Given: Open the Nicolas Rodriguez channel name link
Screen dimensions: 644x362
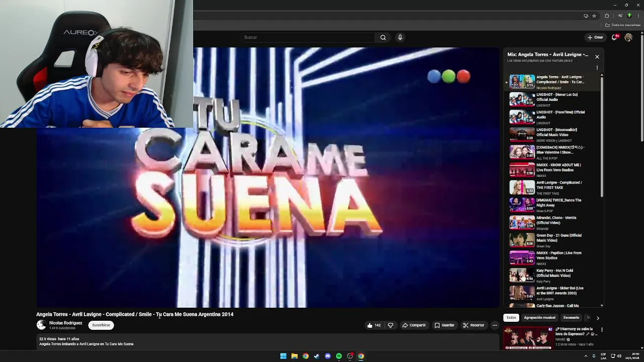Looking at the screenshot, I should click(65, 323).
